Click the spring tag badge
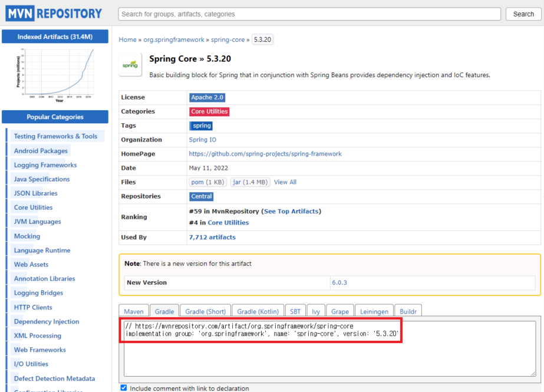544x392 pixels. click(x=201, y=126)
